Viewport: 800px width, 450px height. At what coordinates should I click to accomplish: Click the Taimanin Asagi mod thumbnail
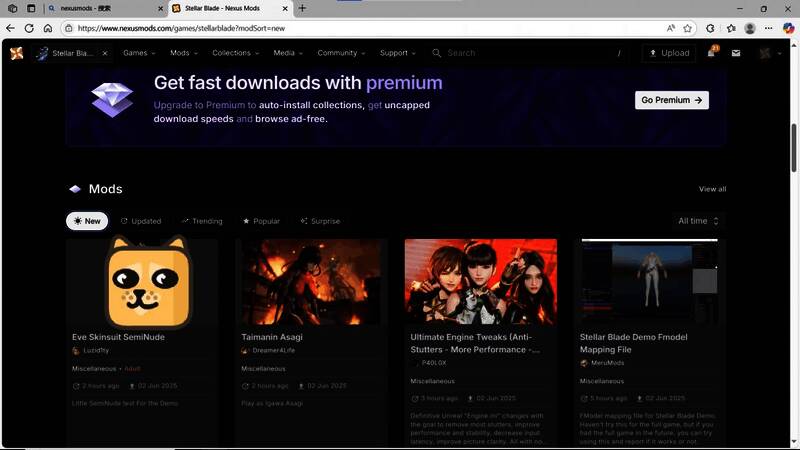[x=308, y=281]
